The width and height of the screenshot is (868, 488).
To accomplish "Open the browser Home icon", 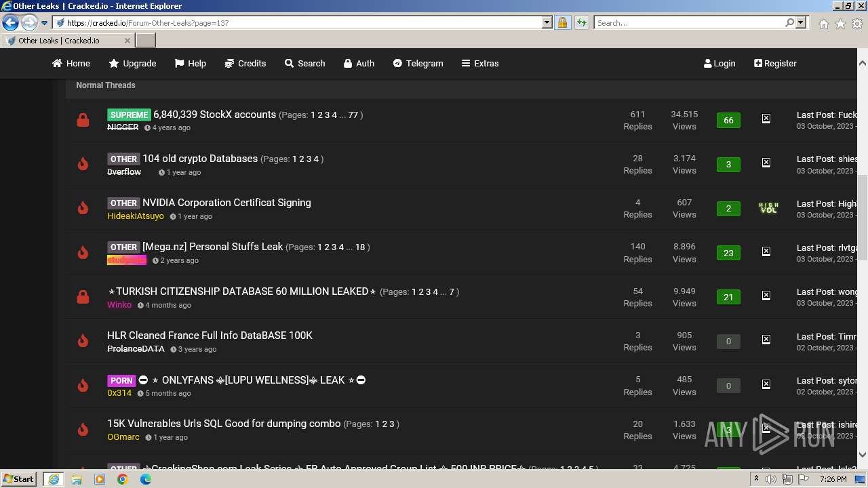I will [823, 24].
